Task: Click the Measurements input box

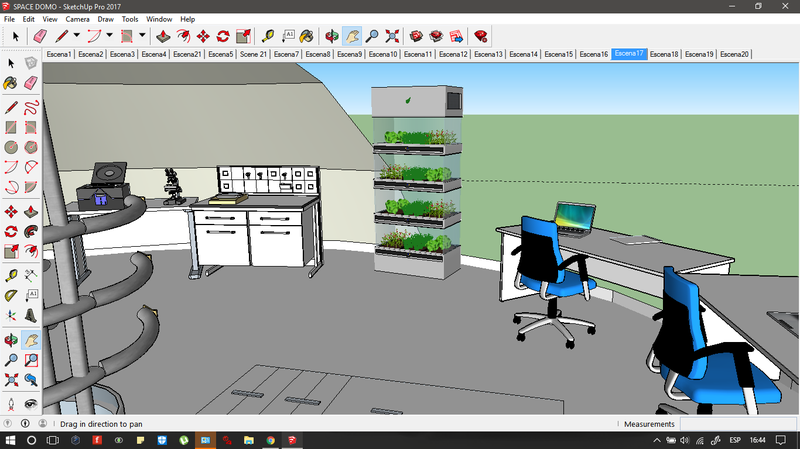Action: click(x=738, y=424)
